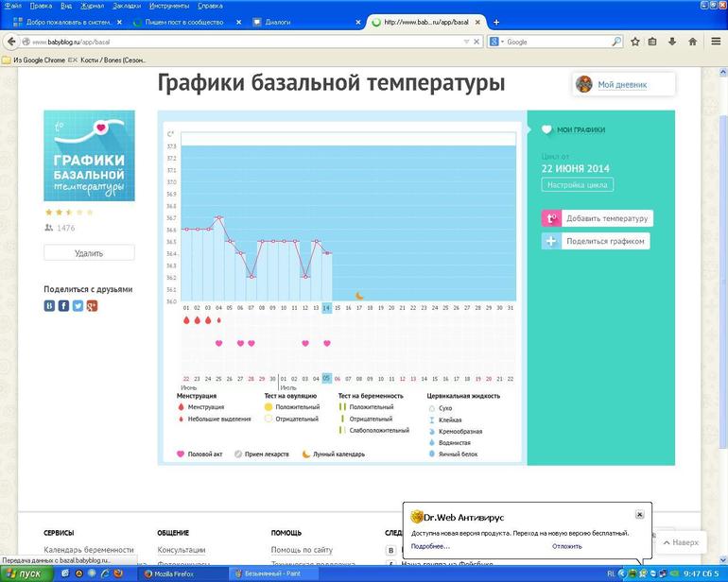Open the Календарь беременности link

[89, 550]
